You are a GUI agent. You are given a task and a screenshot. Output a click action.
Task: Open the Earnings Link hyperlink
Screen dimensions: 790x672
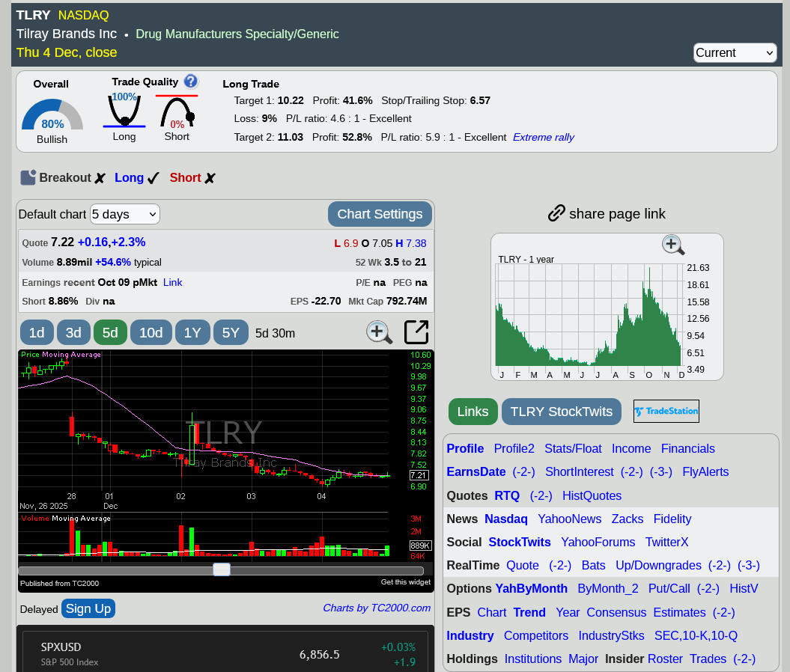(172, 282)
